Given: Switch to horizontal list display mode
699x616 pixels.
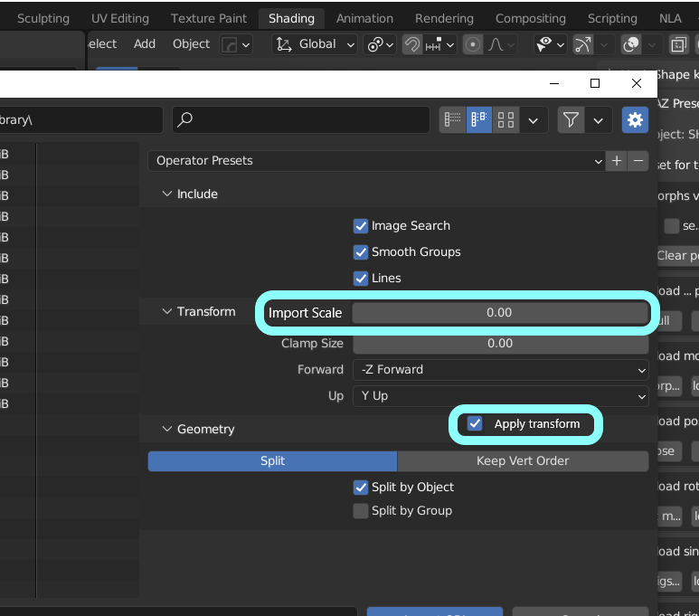Looking at the screenshot, I should 478,119.
